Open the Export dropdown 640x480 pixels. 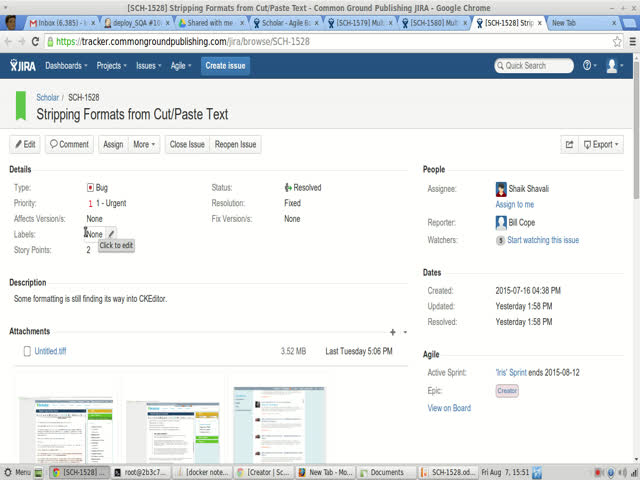tap(601, 144)
